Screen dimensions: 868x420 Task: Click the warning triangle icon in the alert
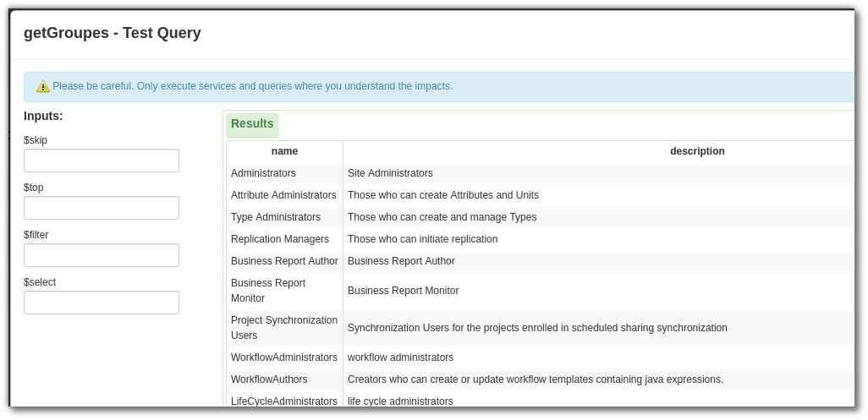click(x=43, y=87)
